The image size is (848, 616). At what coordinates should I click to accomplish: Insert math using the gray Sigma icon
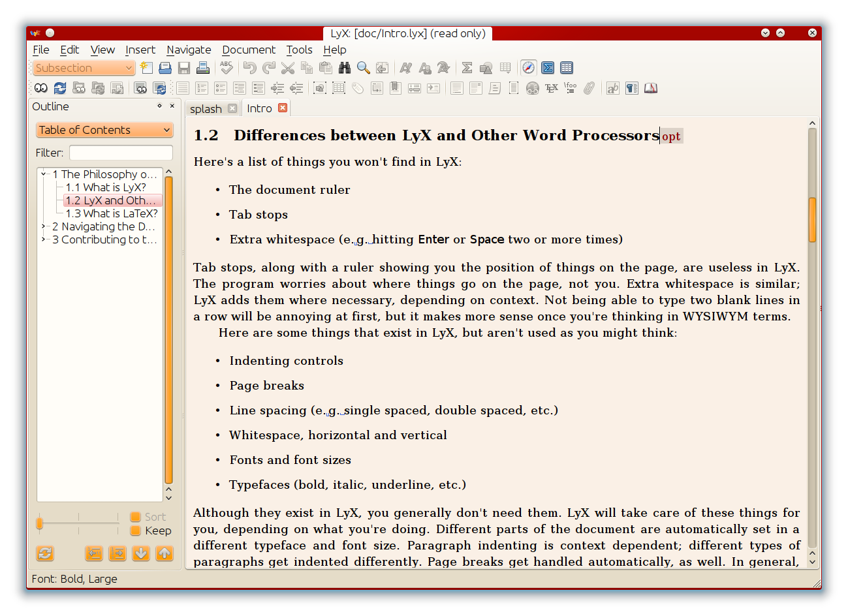467,68
